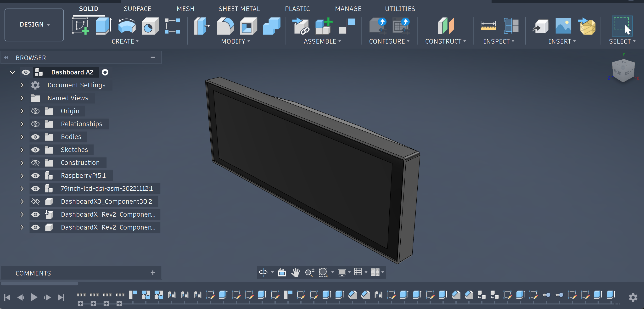This screenshot has height=309, width=644.
Task: Expand the Sketches folder in browser
Action: (22, 150)
